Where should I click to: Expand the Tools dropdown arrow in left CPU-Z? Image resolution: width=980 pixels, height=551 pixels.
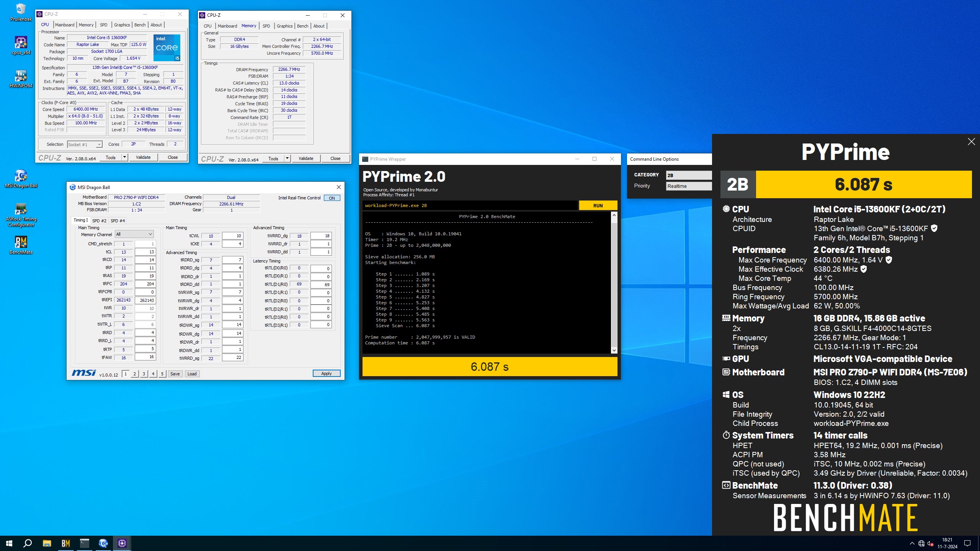[124, 157]
